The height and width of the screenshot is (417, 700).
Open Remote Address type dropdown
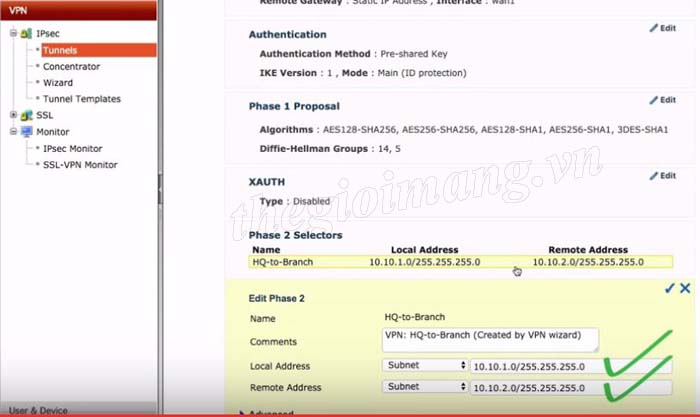[x=425, y=387]
